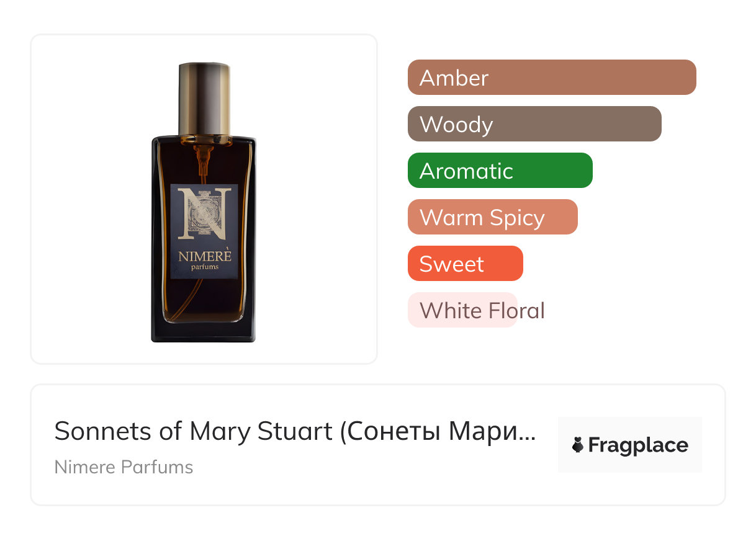Select the Woody accord bar
The image size is (756, 536).
[534, 124]
